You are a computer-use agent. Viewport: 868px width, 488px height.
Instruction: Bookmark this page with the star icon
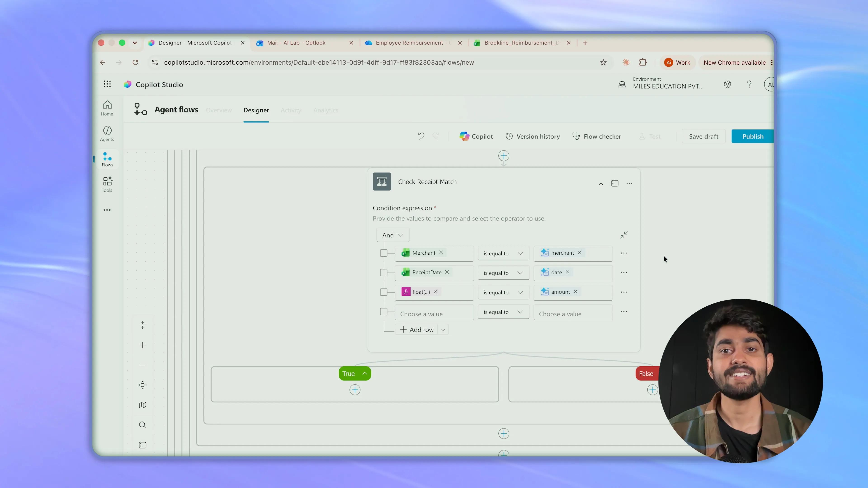[603, 62]
